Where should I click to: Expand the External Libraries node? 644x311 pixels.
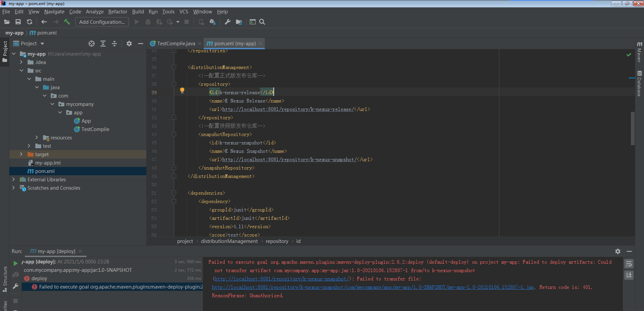point(13,180)
